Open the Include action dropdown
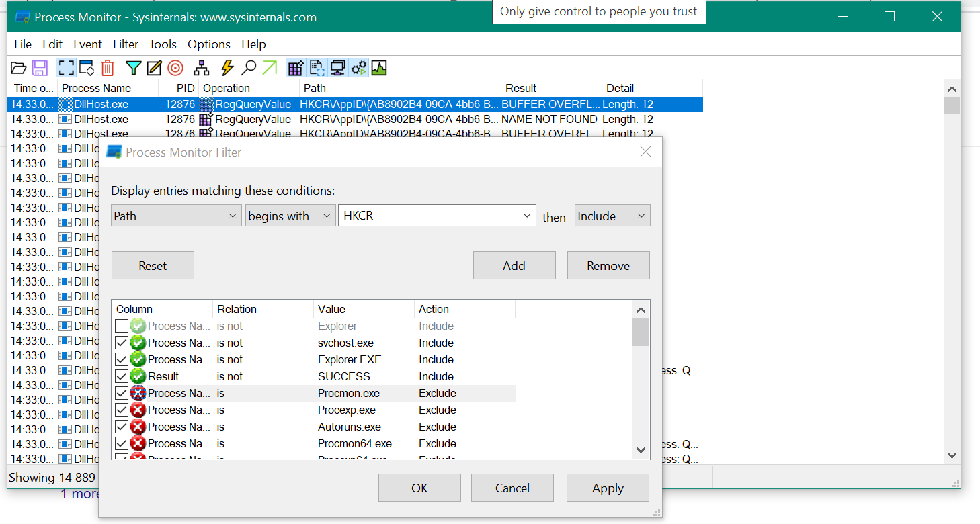 [612, 216]
